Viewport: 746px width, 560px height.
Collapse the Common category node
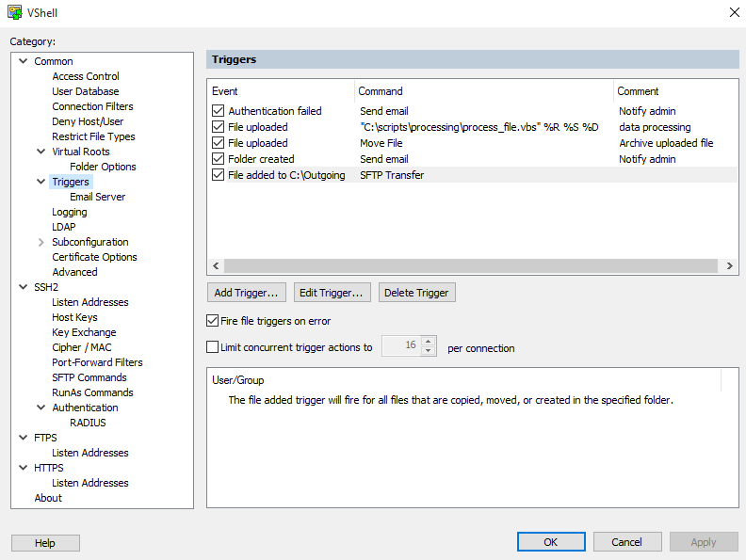(x=23, y=61)
